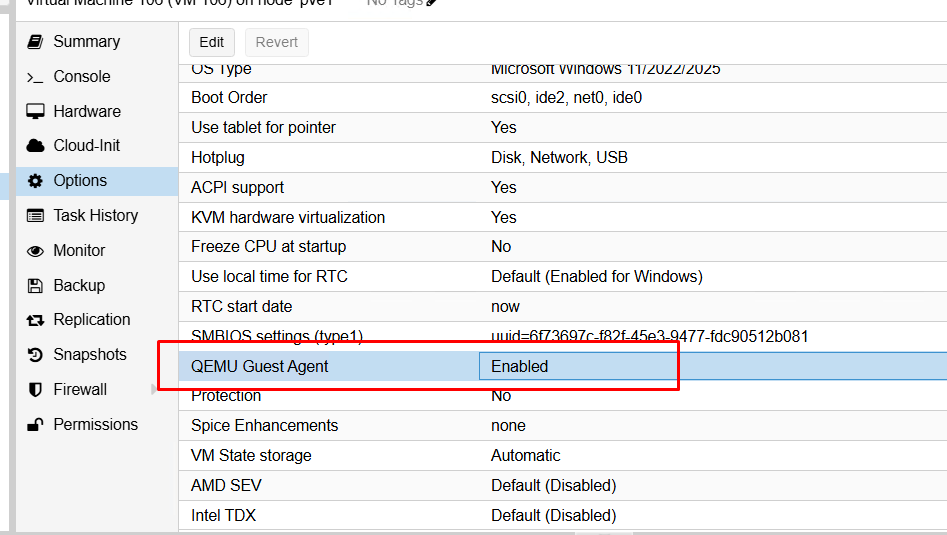View the Task History section
The width and height of the screenshot is (947, 535).
(x=97, y=216)
